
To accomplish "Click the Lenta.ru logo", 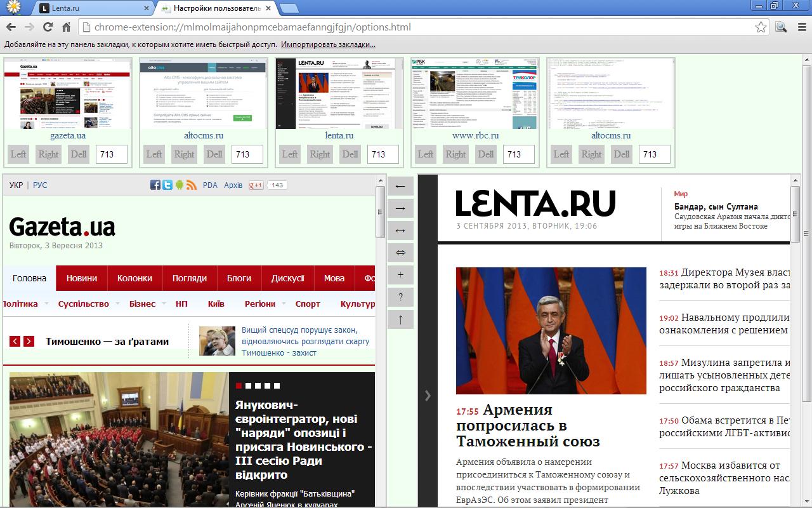I will pos(535,203).
